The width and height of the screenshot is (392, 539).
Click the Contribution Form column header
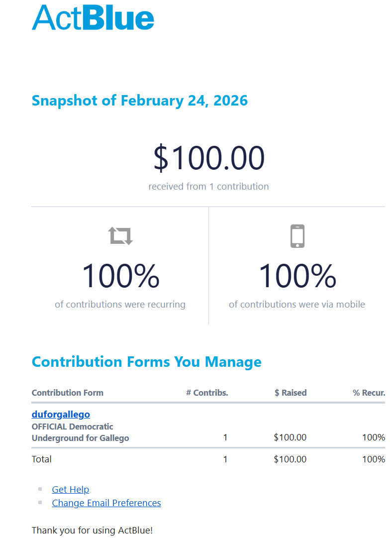[x=67, y=393]
